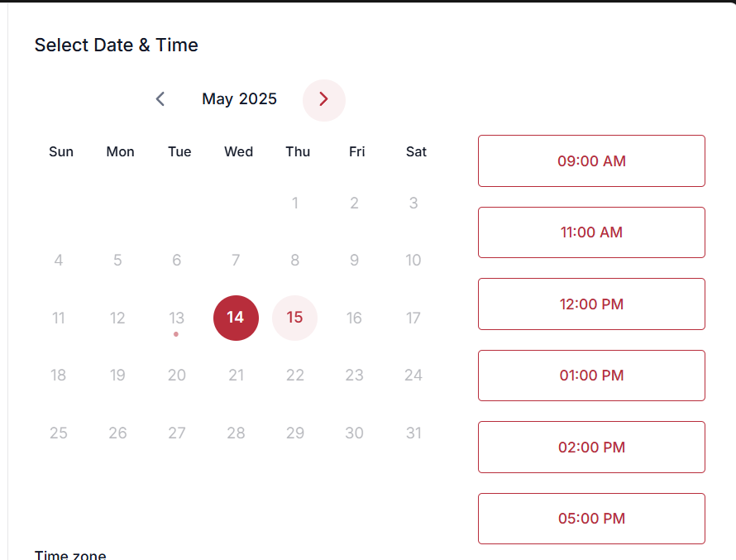The height and width of the screenshot is (560, 736).
Task: Select the 09:00 AM time slot
Action: [x=591, y=161]
